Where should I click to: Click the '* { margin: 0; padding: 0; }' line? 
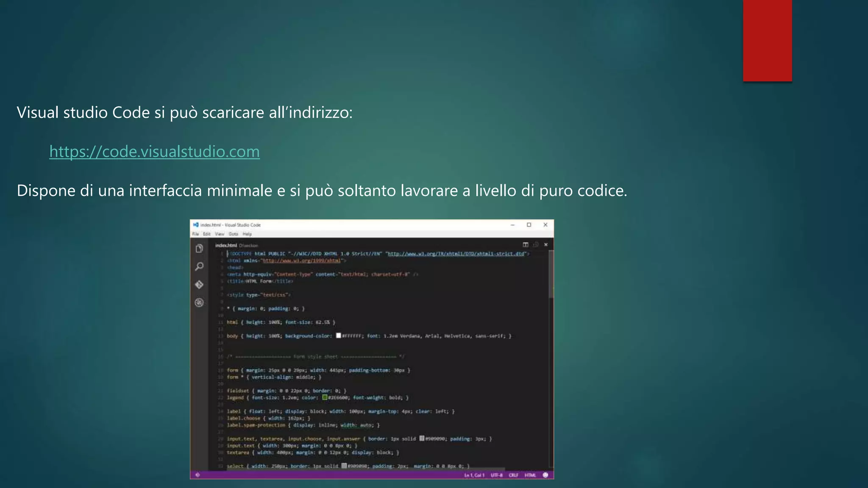[x=266, y=309]
